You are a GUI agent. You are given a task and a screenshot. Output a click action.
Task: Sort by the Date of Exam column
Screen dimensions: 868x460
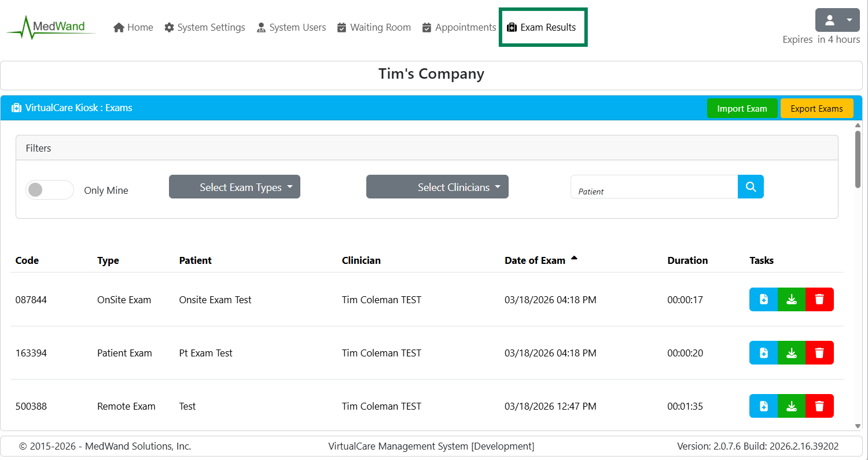pos(535,260)
